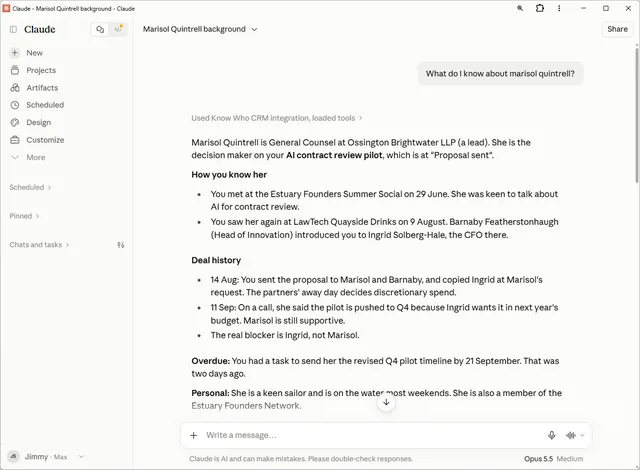Click the Share button
Image resolution: width=640 pixels, height=470 pixels.
coord(617,29)
